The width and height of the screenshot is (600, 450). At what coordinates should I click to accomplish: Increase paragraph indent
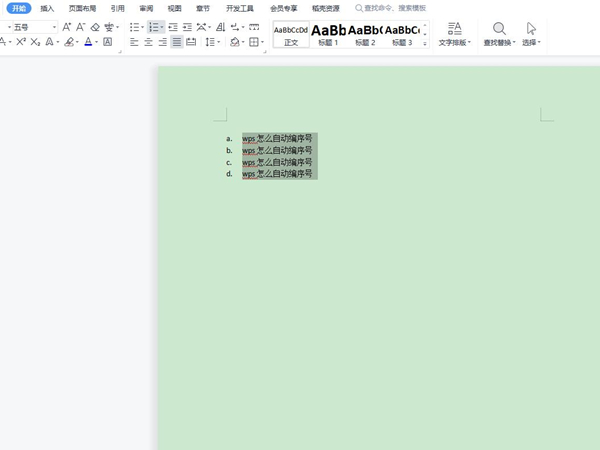187,27
